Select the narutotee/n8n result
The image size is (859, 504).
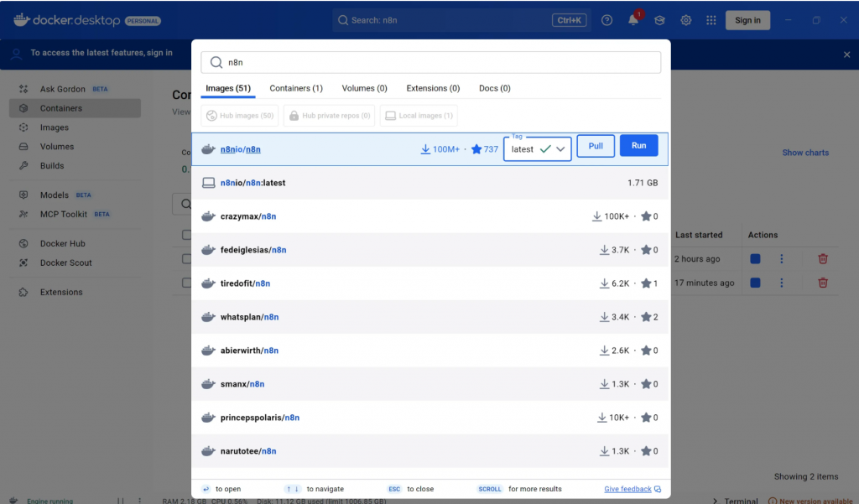[430, 451]
